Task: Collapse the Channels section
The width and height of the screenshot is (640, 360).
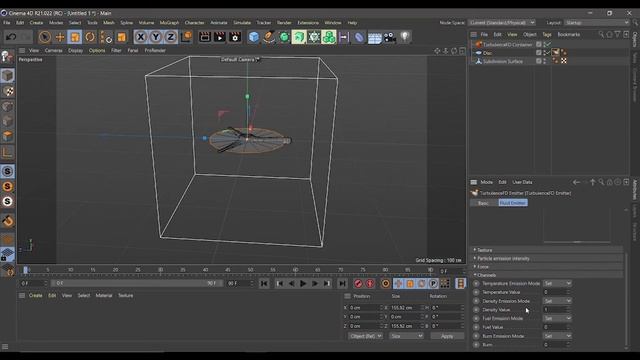Action: tap(548, 275)
